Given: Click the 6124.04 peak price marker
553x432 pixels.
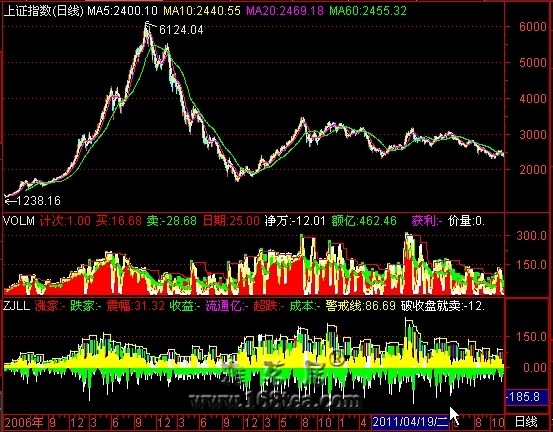Looking at the screenshot, I should (181, 30).
